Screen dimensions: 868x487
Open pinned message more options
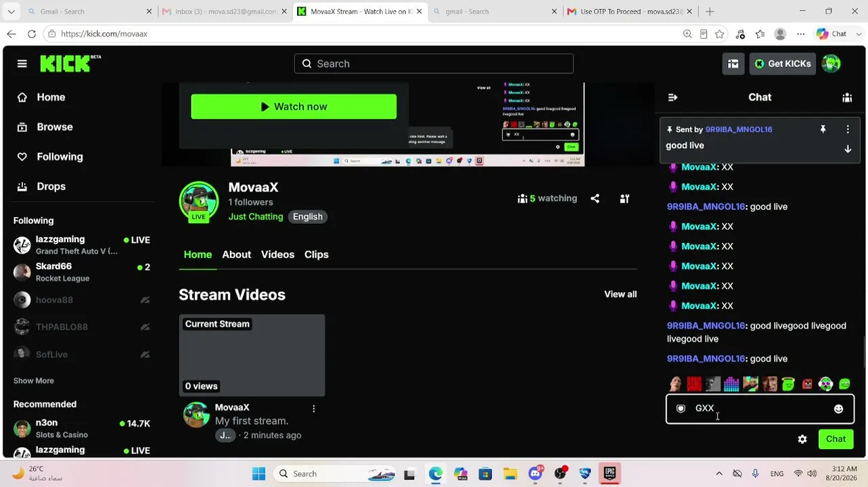click(x=848, y=129)
